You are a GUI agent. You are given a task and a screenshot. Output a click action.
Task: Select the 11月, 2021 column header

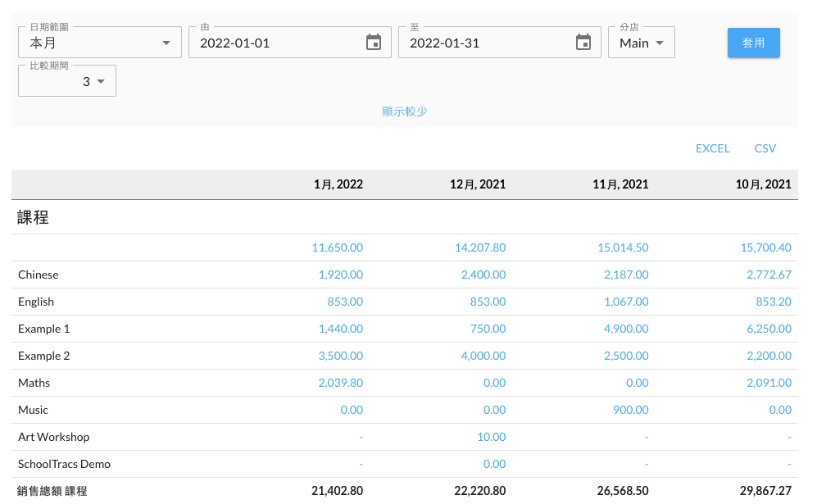620,184
